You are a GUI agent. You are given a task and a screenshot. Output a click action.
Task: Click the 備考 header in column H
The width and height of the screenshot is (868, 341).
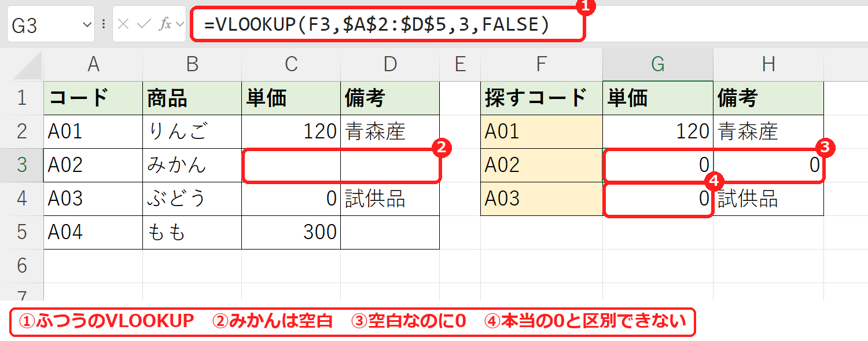(768, 98)
